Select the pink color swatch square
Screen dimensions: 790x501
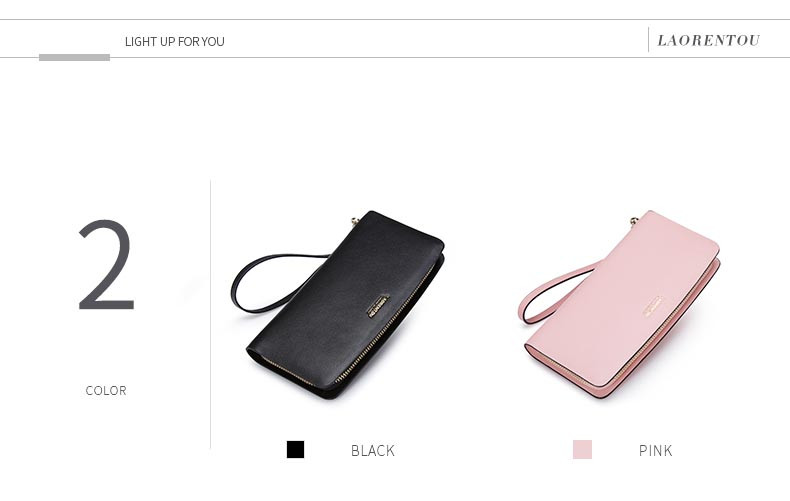click(582, 450)
